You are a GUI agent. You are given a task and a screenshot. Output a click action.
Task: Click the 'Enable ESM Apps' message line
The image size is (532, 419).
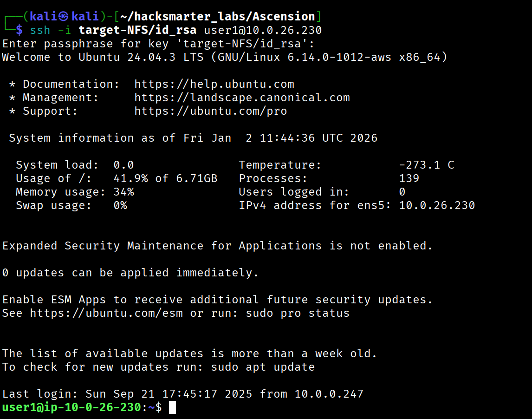click(x=217, y=300)
